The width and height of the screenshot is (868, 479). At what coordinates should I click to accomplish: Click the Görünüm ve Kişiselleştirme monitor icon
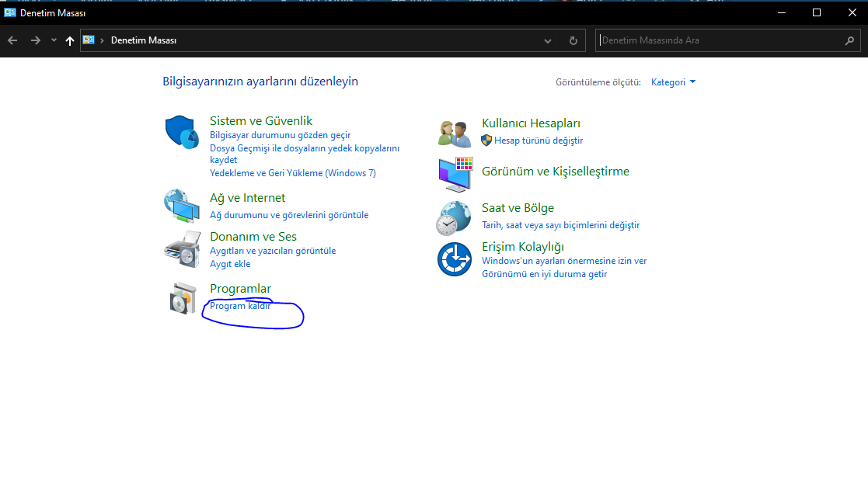coord(455,174)
